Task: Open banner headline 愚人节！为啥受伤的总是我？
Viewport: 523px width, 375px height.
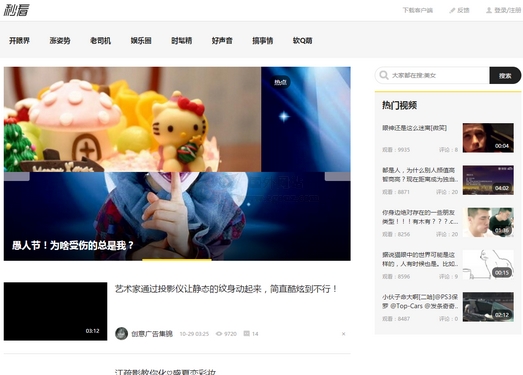Action: (73, 246)
